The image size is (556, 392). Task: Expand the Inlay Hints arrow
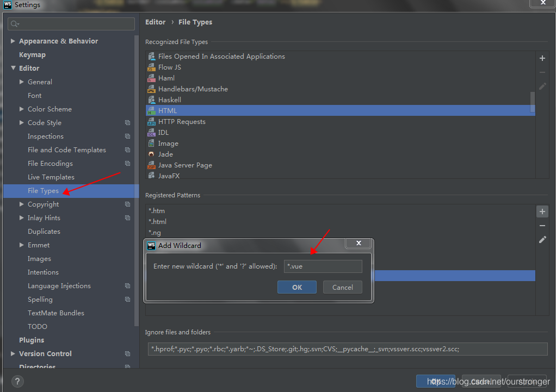click(22, 217)
